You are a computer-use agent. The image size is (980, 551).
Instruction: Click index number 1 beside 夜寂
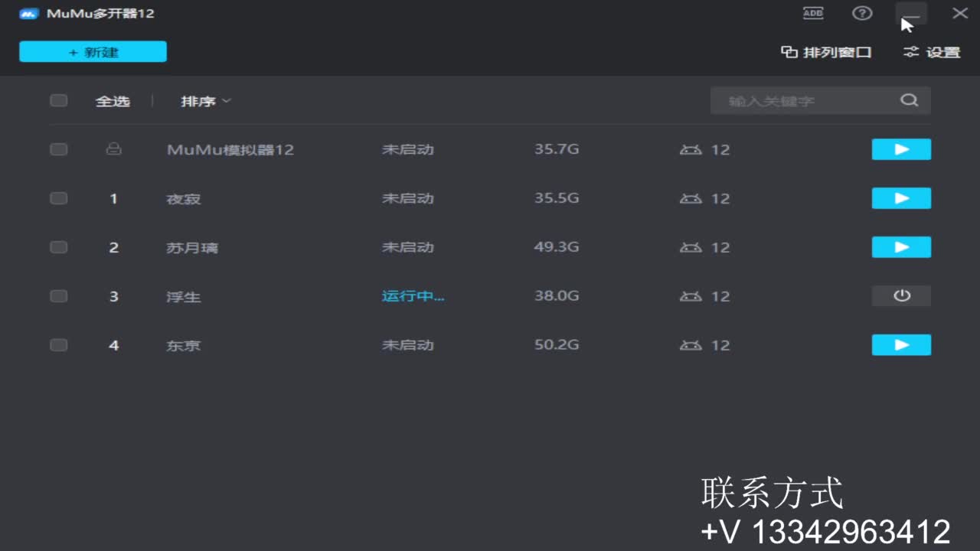click(x=114, y=199)
